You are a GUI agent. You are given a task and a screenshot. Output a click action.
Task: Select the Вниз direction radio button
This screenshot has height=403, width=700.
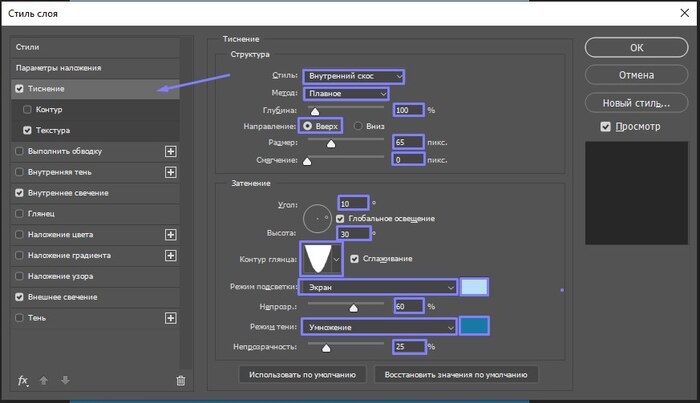pyautogui.click(x=357, y=126)
